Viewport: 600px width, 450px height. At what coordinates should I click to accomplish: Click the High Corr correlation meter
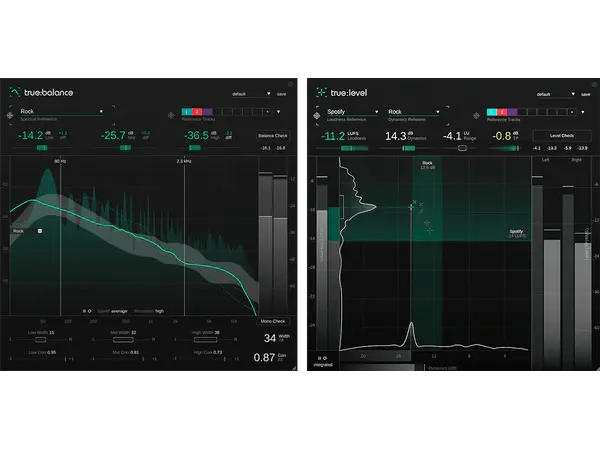pyautogui.click(x=206, y=359)
